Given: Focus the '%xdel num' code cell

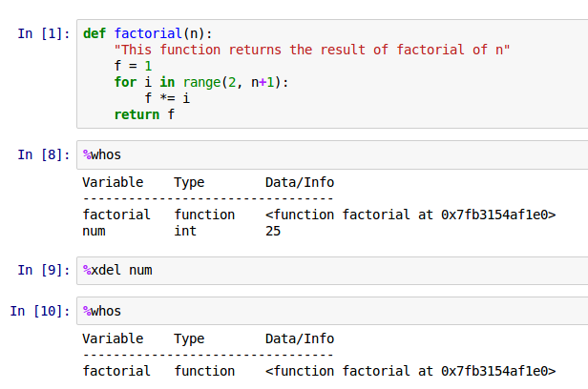Looking at the screenshot, I should 117,271.
